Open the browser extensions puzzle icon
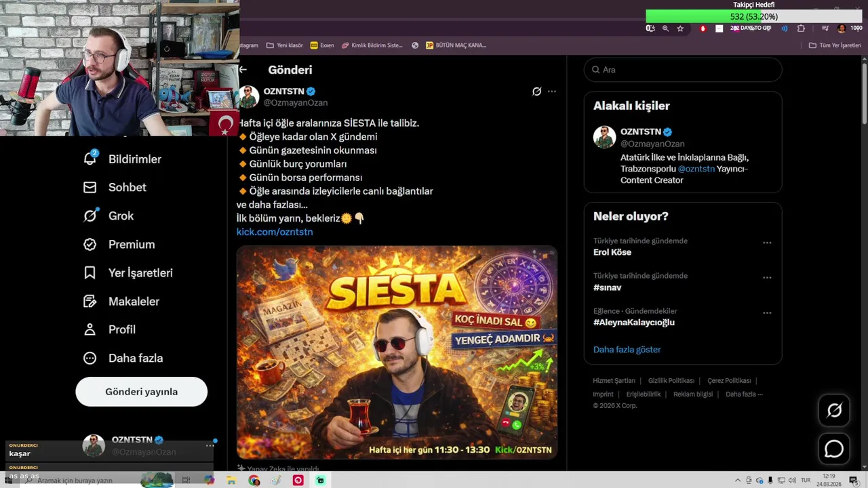868x488 pixels. point(801,28)
